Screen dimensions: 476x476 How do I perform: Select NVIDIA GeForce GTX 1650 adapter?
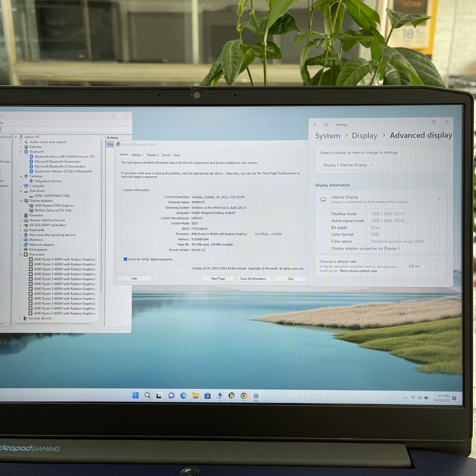(x=53, y=210)
